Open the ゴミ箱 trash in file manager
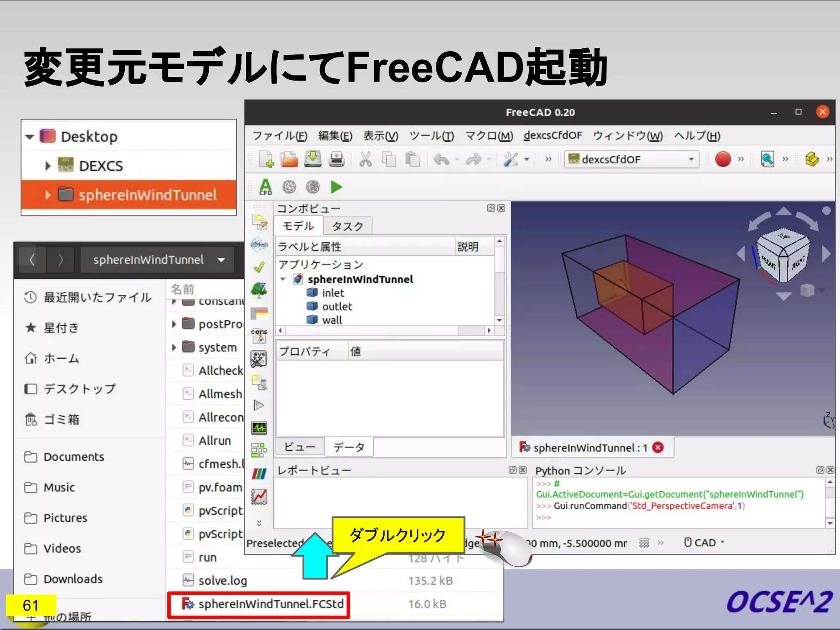Viewport: 840px width, 630px height. click(x=52, y=419)
